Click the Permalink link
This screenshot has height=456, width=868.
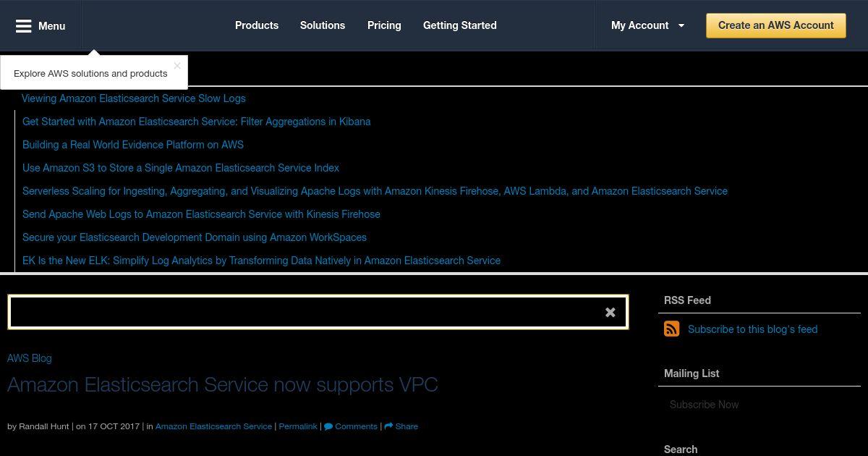(298, 426)
